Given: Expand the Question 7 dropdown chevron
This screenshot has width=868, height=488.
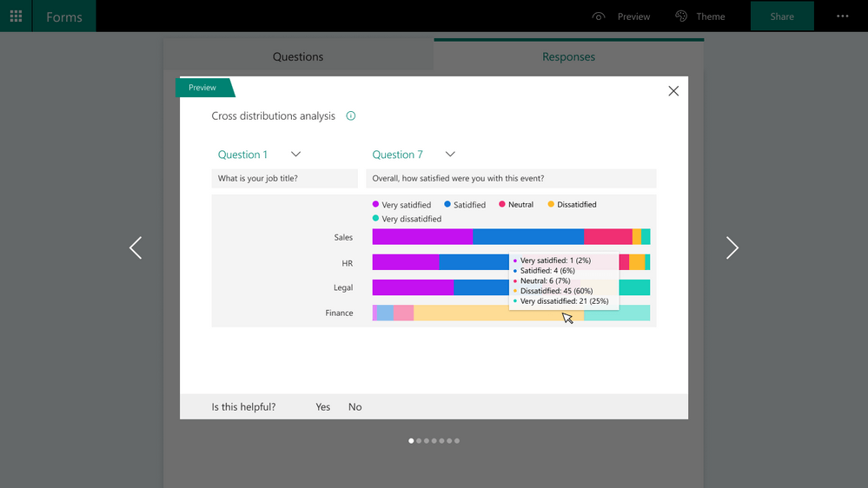Looking at the screenshot, I should coord(450,155).
